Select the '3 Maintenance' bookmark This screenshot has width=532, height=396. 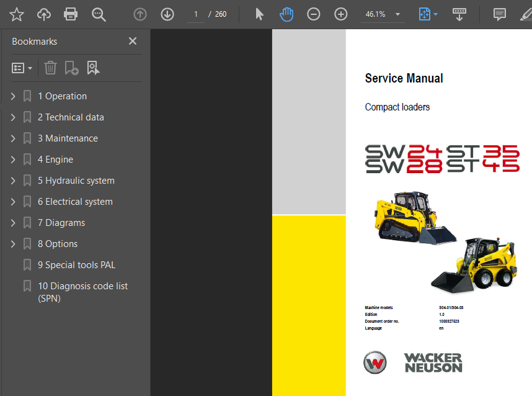click(68, 138)
